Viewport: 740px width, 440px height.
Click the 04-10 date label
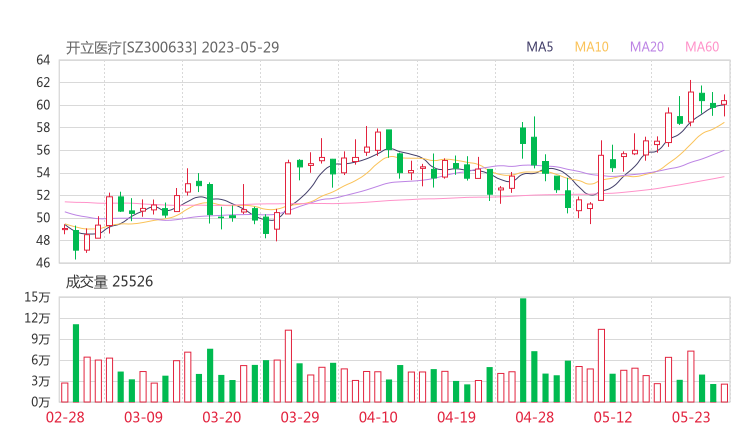[378, 417]
